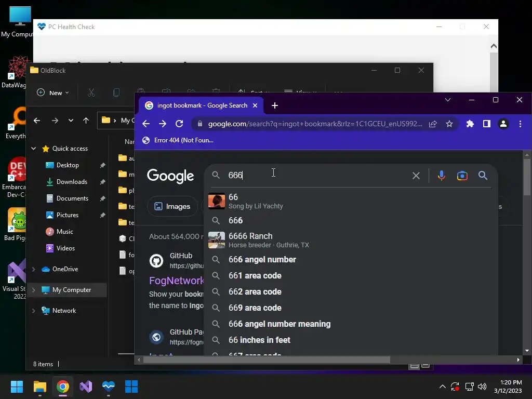The width and height of the screenshot is (532, 399).
Task: Reload the Google Search page
Action: [179, 124]
